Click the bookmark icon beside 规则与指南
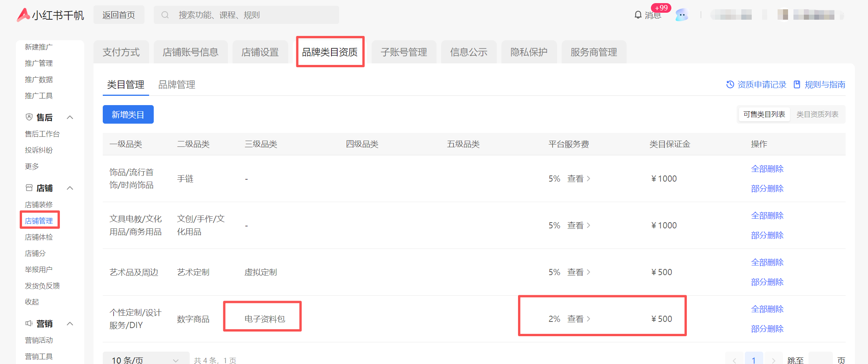 [x=797, y=84]
